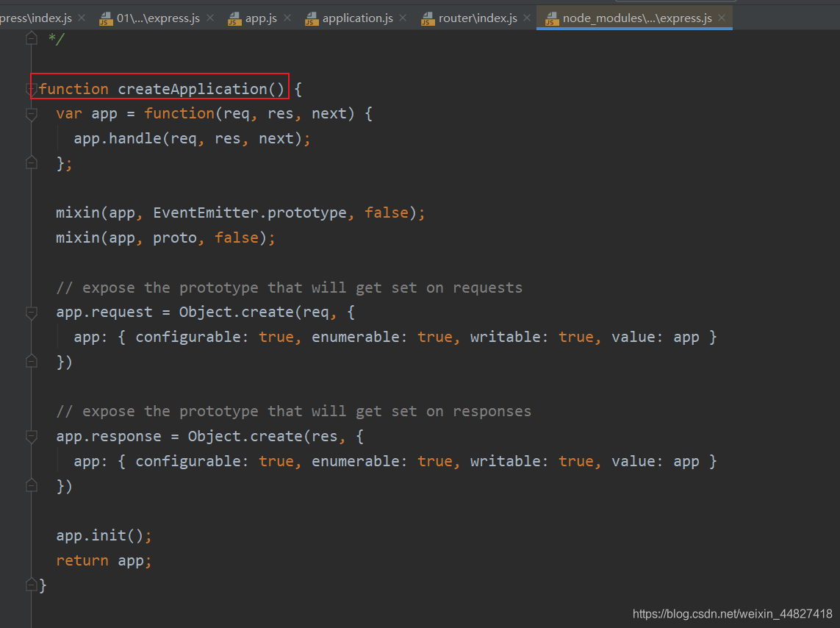
Task: Close the press\index.js tab
Action: (x=82, y=18)
